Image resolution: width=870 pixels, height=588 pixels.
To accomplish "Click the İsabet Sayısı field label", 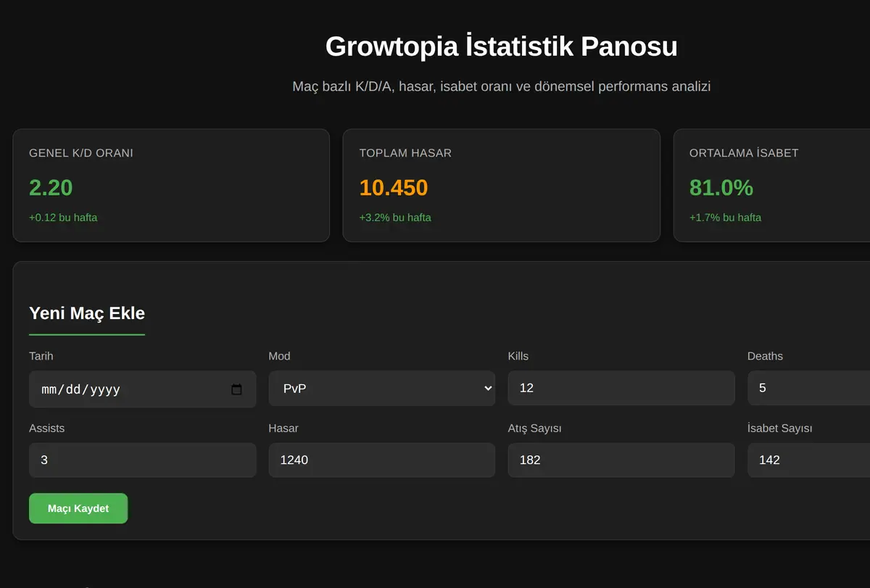I will click(780, 428).
